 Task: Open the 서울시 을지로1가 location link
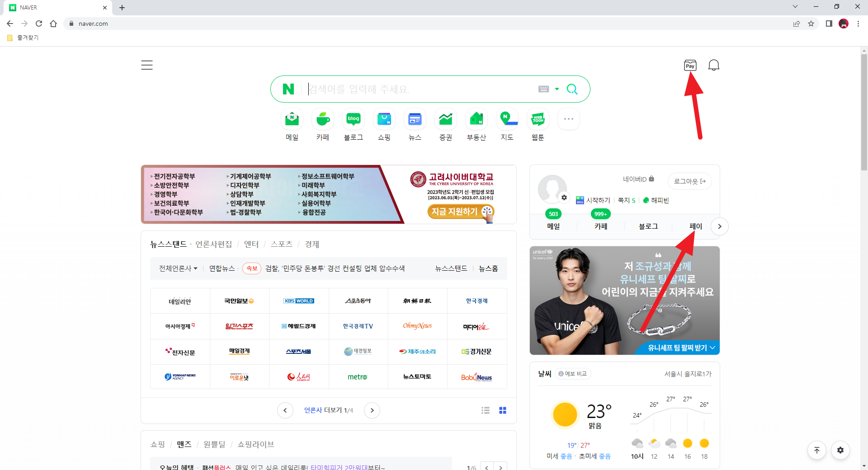coord(688,374)
